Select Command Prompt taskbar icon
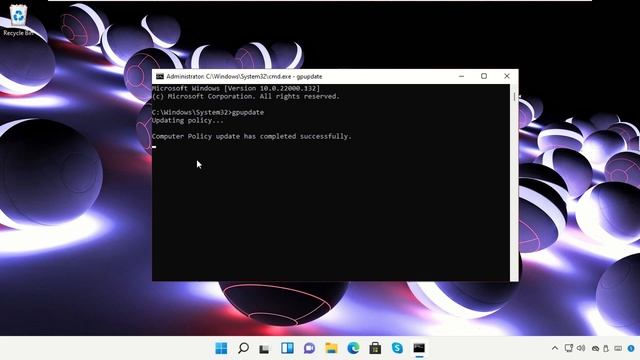Screen dimensions: 640x360 coord(419,348)
